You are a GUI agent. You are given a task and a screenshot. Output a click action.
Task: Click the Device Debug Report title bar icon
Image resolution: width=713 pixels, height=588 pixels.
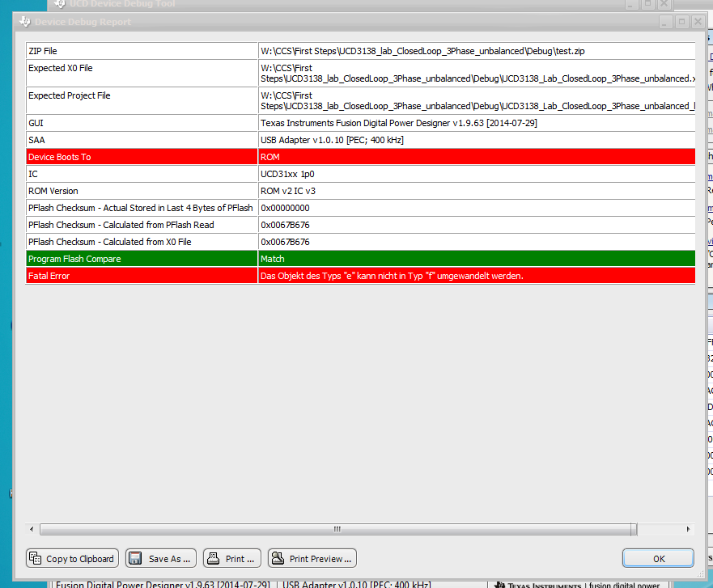[x=24, y=21]
